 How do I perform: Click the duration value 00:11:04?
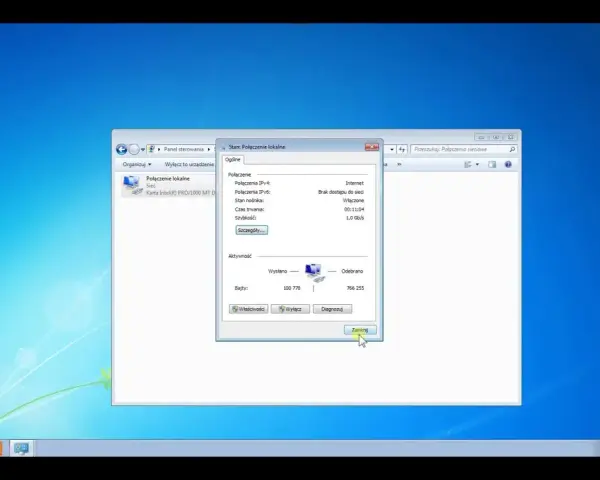coord(354,209)
